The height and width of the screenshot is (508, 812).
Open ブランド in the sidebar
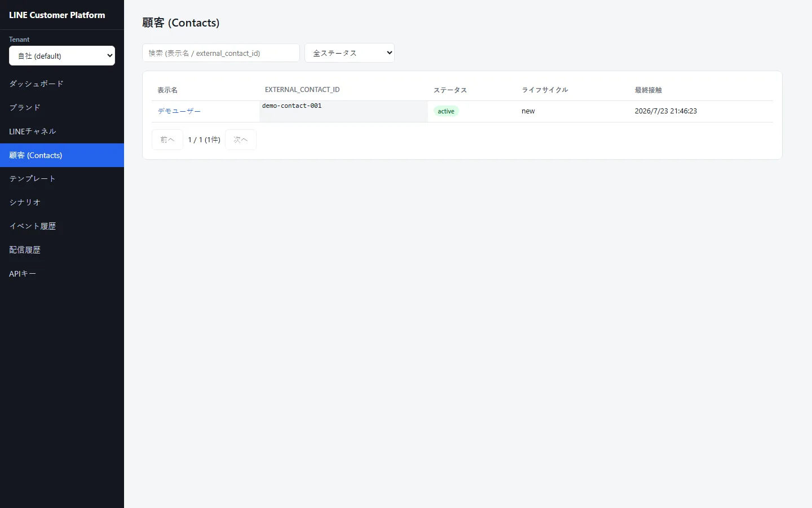[62, 107]
